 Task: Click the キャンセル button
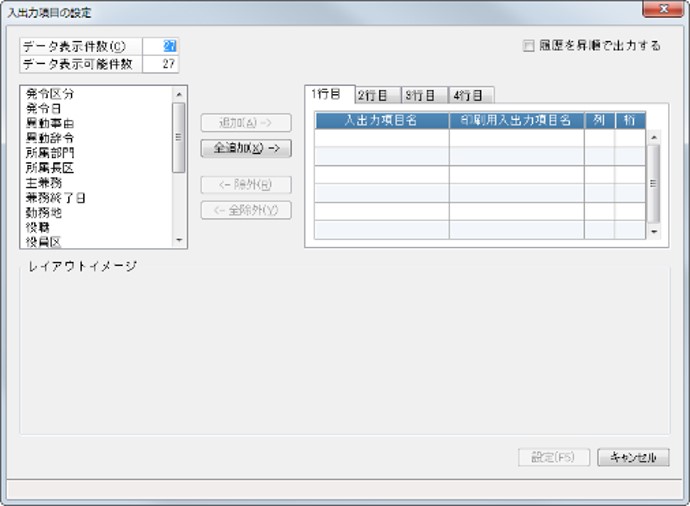pos(633,457)
